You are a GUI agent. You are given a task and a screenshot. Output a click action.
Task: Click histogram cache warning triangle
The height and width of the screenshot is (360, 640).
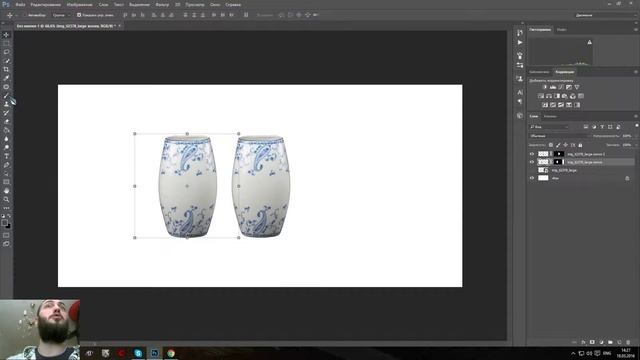point(589,42)
